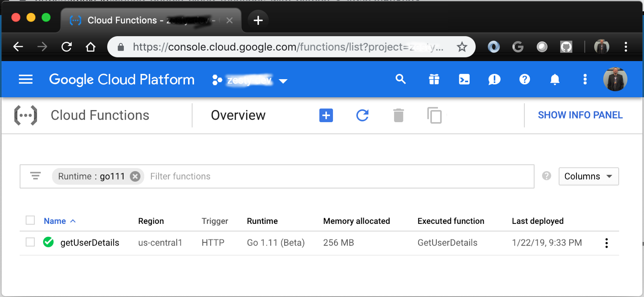644x297 pixels.
Task: Click the search magnifier in header
Action: (x=400, y=79)
